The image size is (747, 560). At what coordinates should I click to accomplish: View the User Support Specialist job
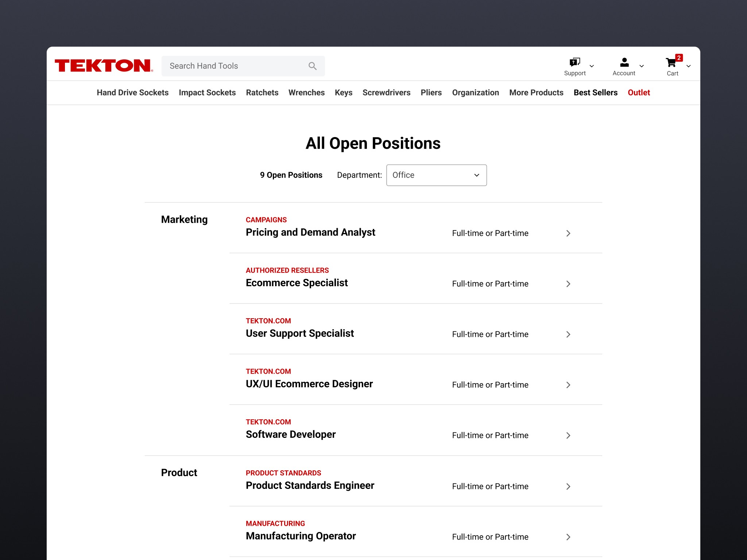(x=300, y=333)
